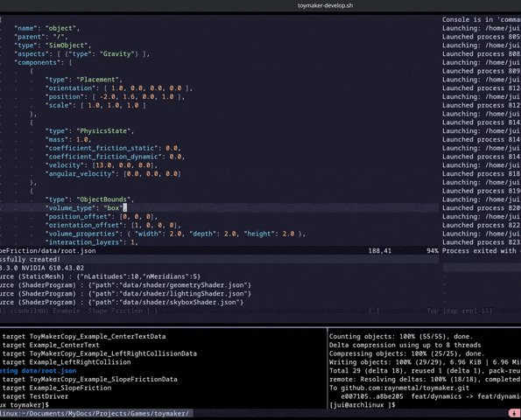Click the "width": 2.0 property
This screenshot has width=521, height=420.
tap(158, 234)
